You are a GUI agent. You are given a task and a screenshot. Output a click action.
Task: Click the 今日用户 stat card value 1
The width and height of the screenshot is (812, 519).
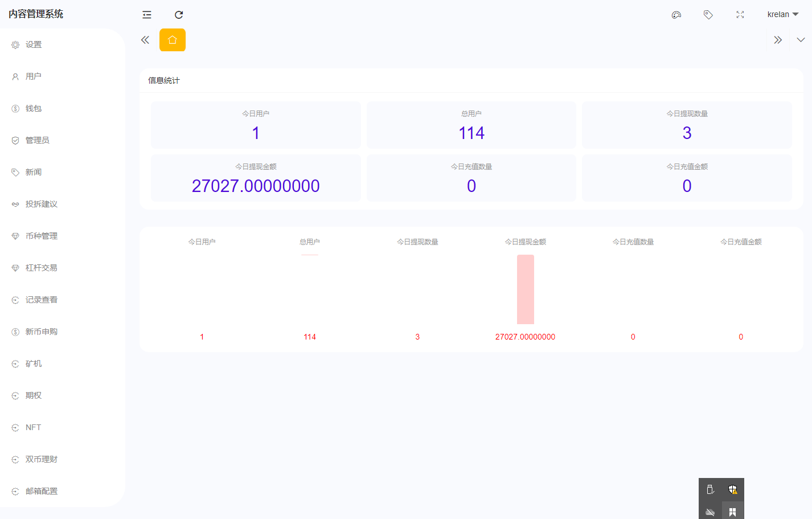click(x=256, y=133)
